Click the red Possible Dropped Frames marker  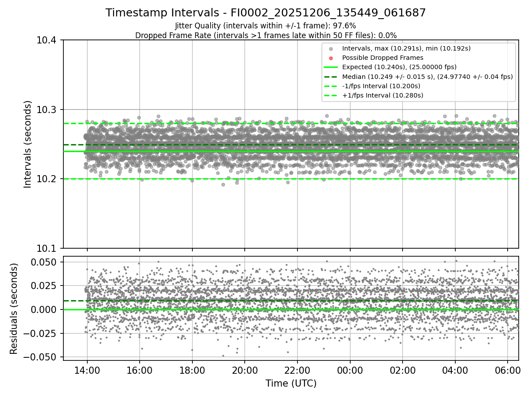tap(331, 58)
